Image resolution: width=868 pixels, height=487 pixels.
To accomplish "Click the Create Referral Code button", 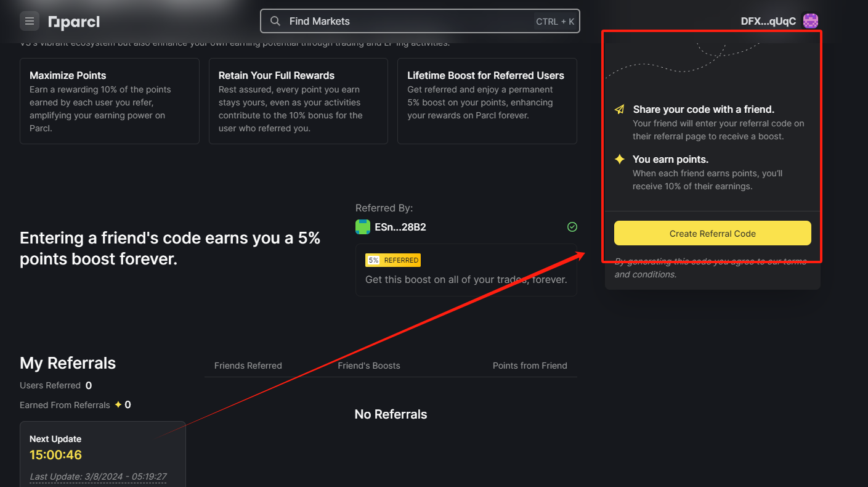I will point(712,234).
